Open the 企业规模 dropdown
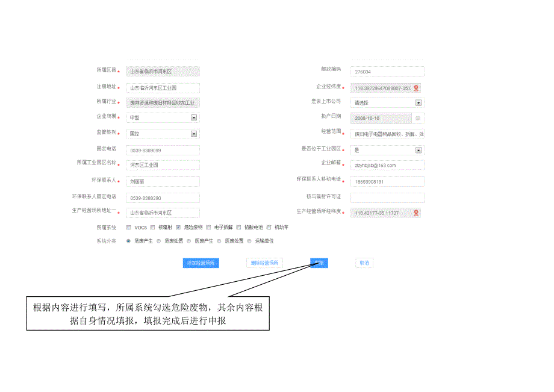 pyautogui.click(x=163, y=117)
